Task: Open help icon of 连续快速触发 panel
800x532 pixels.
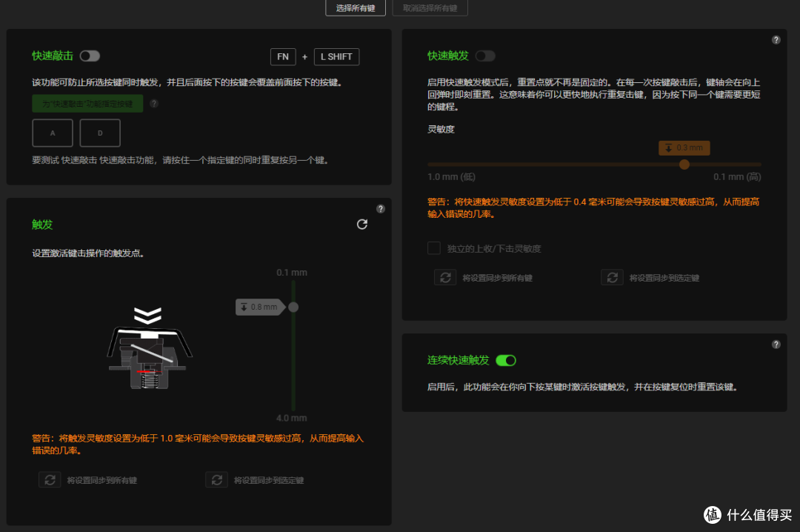Action: pos(776,345)
